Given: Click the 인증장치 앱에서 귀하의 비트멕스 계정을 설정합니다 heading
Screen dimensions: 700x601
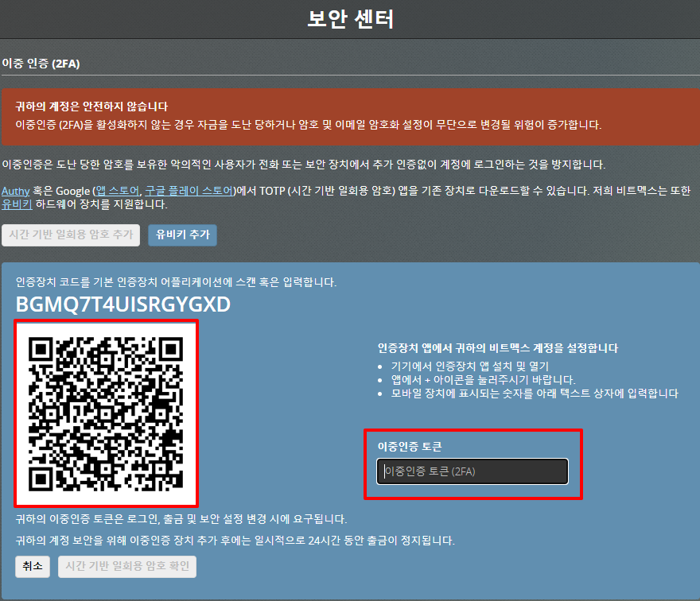Looking at the screenshot, I should click(498, 348).
